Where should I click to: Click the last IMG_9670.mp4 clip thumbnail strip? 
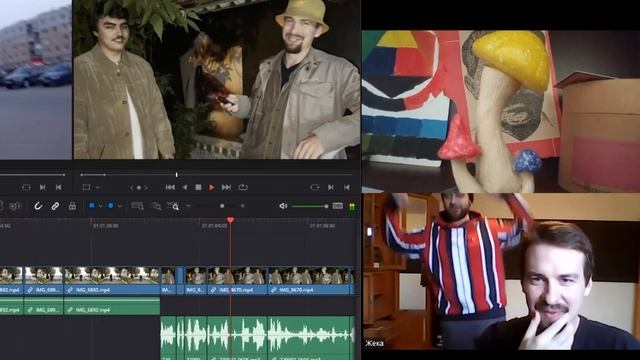[309, 276]
